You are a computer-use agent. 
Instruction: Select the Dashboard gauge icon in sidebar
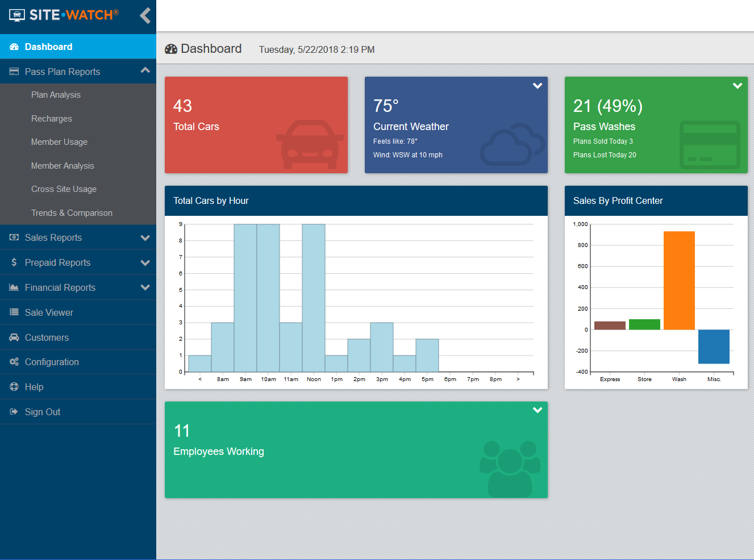point(13,46)
